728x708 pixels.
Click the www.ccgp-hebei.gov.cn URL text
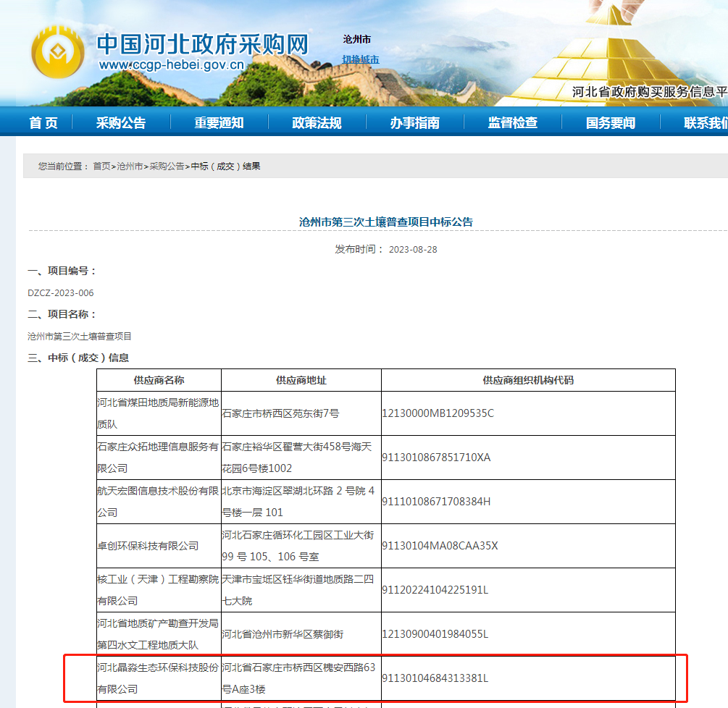click(x=172, y=64)
